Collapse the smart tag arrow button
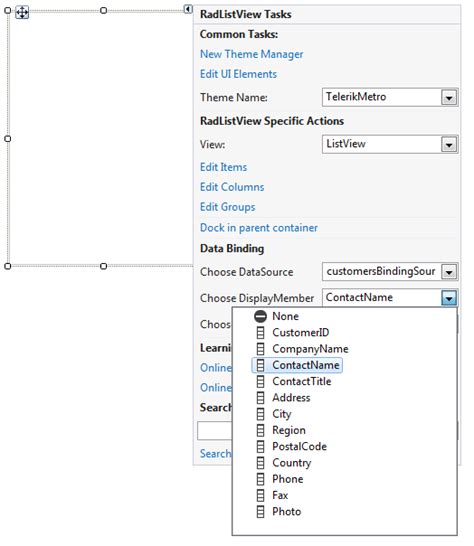Screen dimensions: 474x546 (188, 9)
